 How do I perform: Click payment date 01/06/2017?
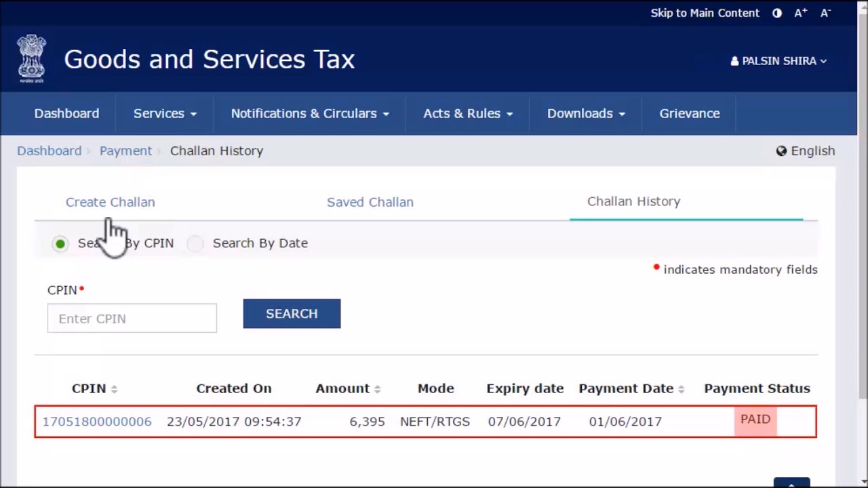(x=625, y=422)
